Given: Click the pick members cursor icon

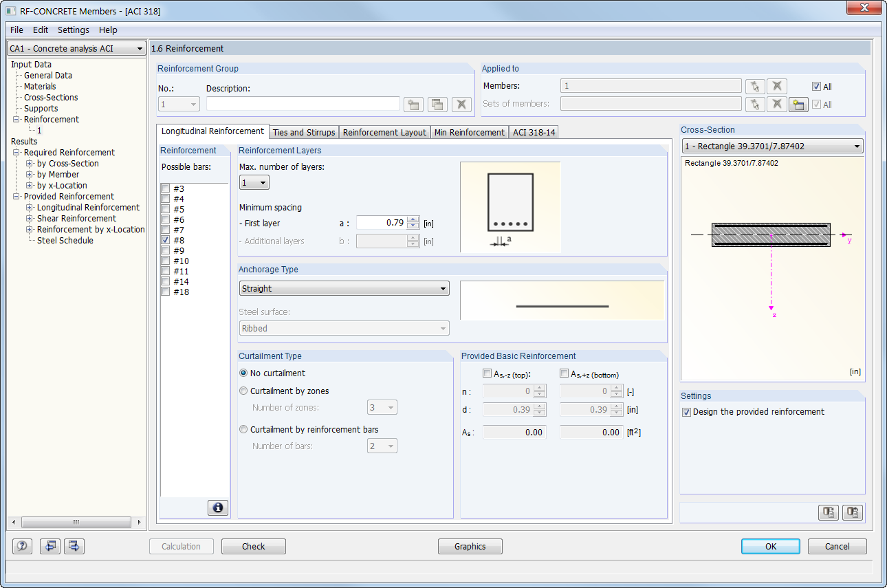Looking at the screenshot, I should (x=754, y=86).
